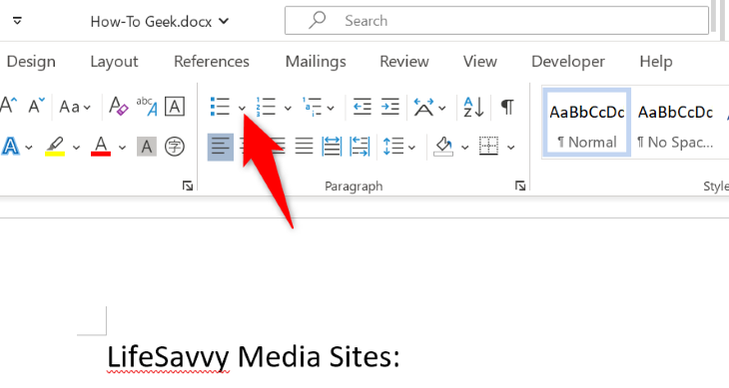Image resolution: width=729 pixels, height=388 pixels.
Task: Click Shading paint bucket icon
Action: tap(444, 147)
